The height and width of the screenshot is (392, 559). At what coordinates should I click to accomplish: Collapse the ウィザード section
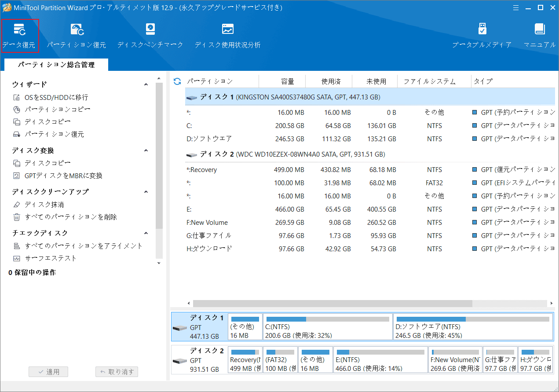pos(146,84)
